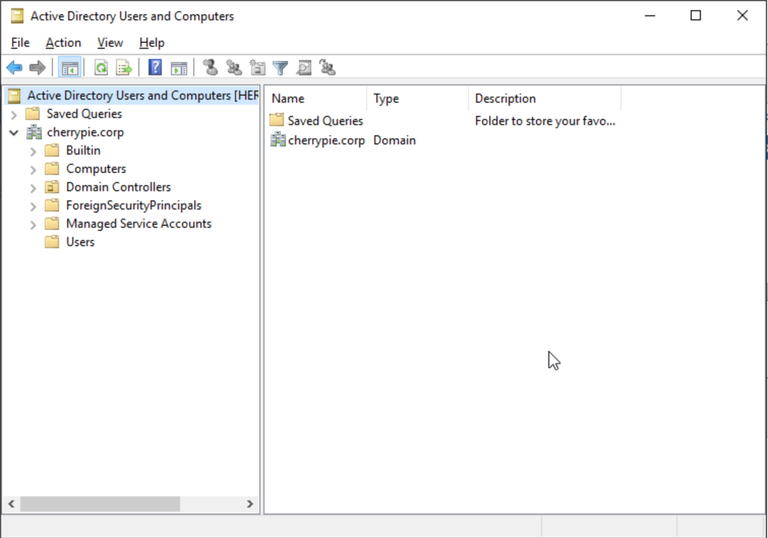Click Create new user toolbar icon
Image resolution: width=768 pixels, height=538 pixels.
click(211, 67)
